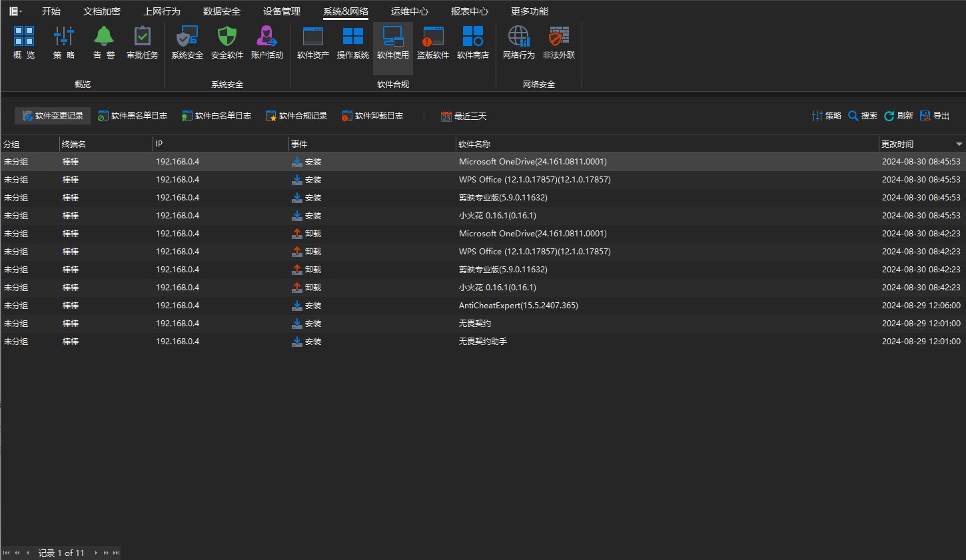Open the 软件资产 panel icon
This screenshot has width=966, height=560.
(312, 41)
